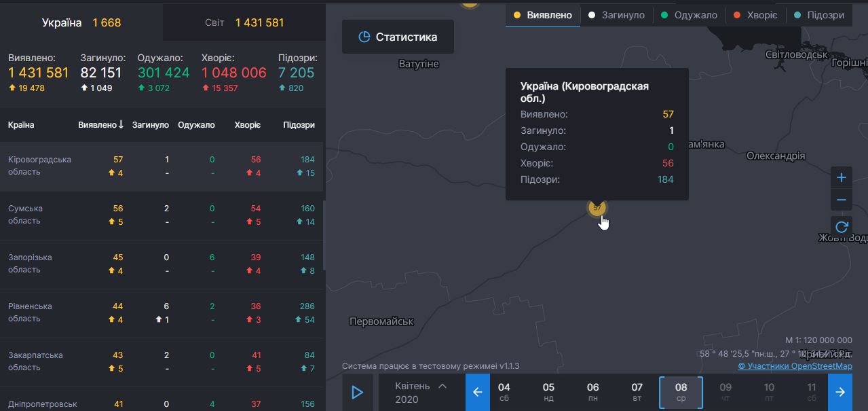Select the Закарпатська область row
The width and height of the screenshot is (868, 411).
tap(162, 362)
